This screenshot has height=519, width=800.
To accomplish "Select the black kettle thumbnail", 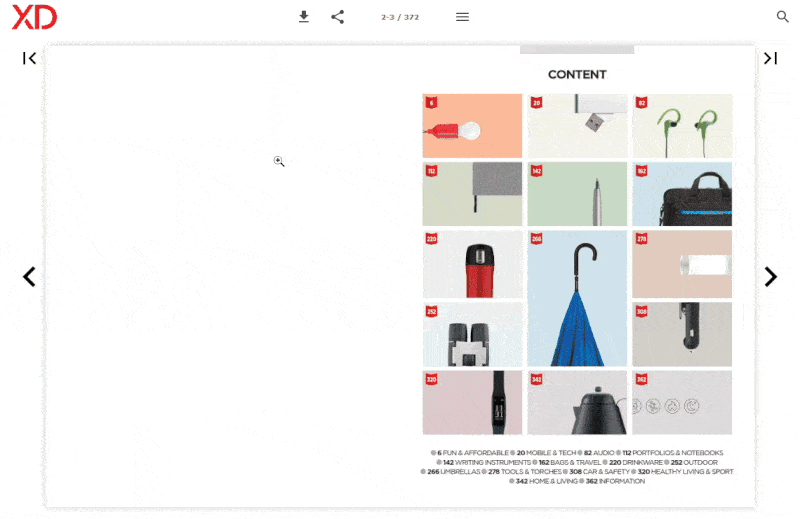I will 577,403.
